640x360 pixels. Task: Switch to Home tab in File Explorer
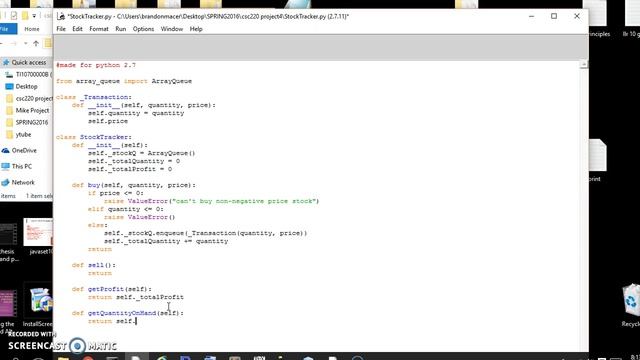coord(32,29)
